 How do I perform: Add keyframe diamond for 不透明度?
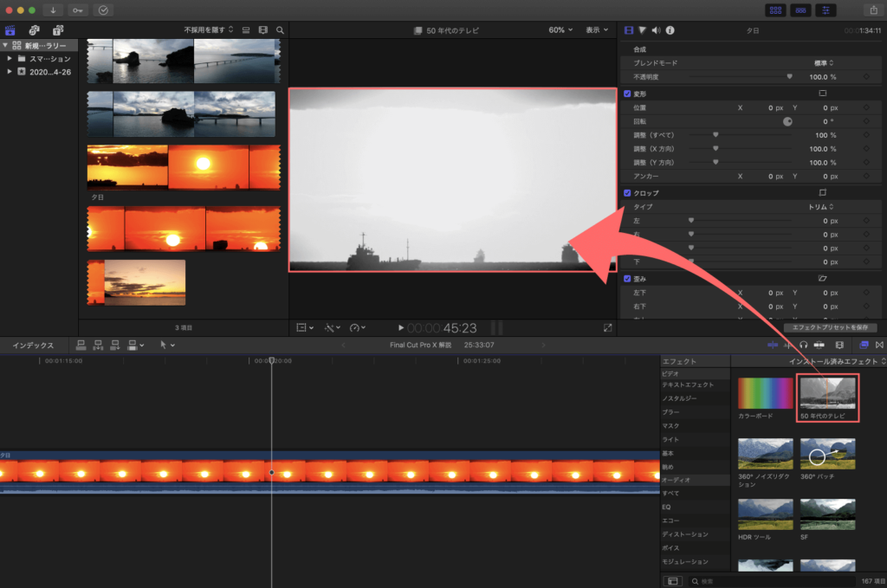pos(866,77)
